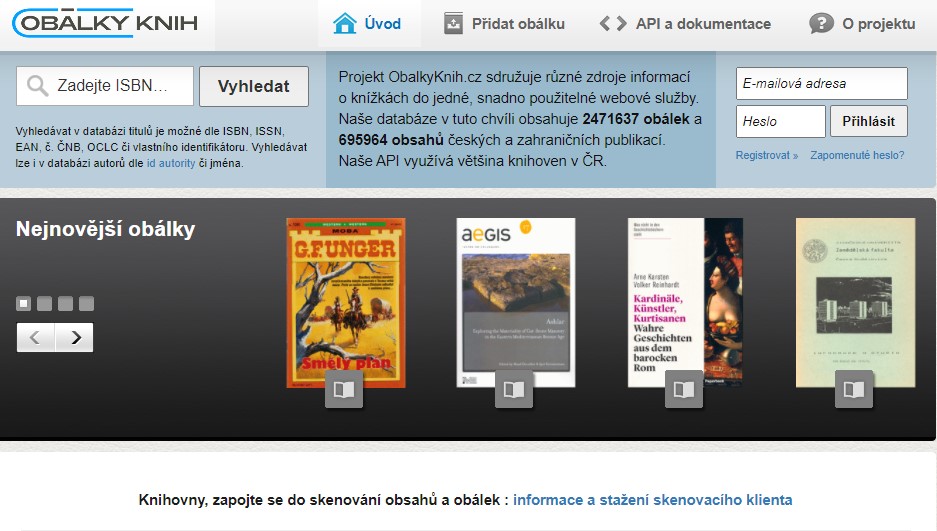Screen dimensions: 937x531
Task: Click the magnifier icon in search box
Action: click(38, 86)
